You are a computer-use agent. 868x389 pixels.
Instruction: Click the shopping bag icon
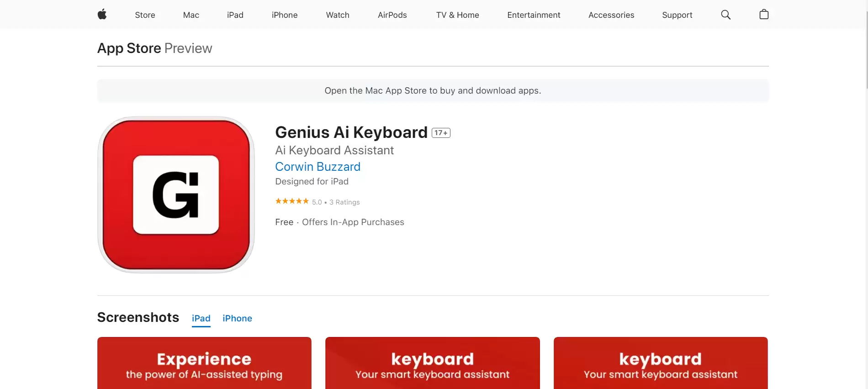[x=763, y=14]
